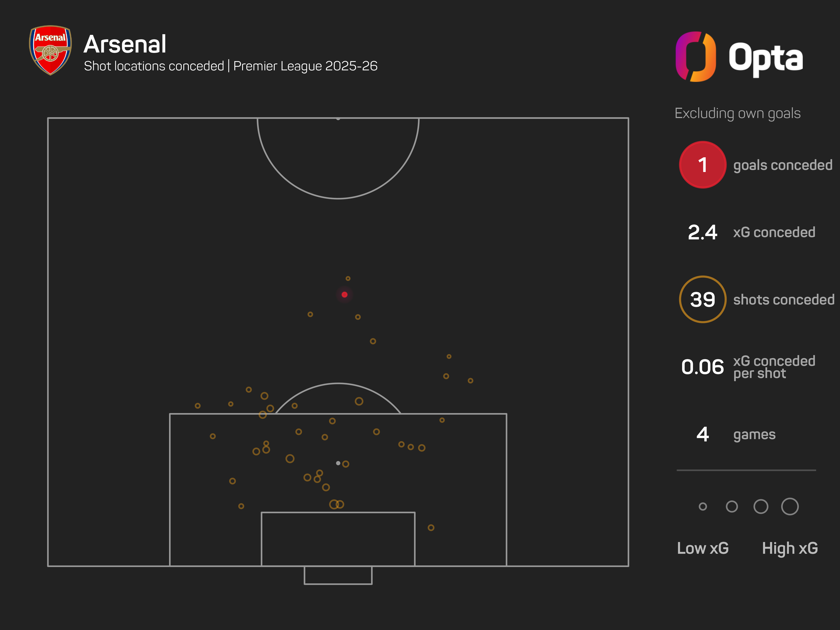
Task: Click the Excluding own goals note
Action: click(x=738, y=113)
